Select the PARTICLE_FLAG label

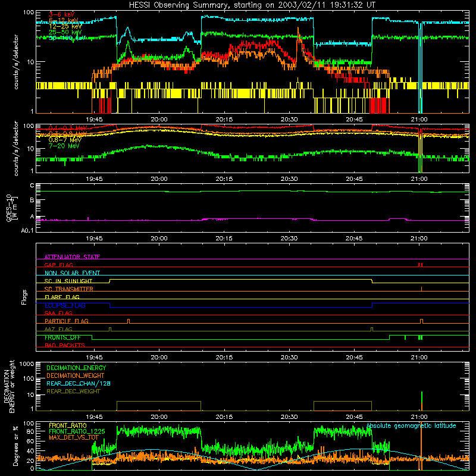(x=67, y=321)
